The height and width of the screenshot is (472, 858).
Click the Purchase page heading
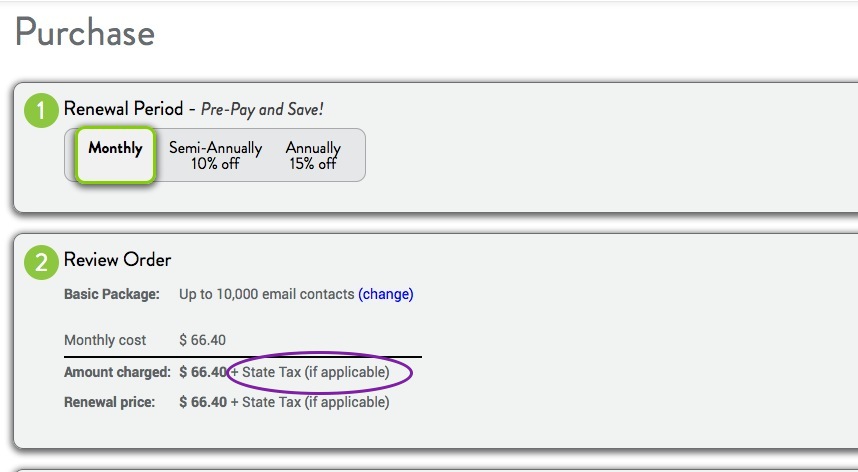point(85,33)
